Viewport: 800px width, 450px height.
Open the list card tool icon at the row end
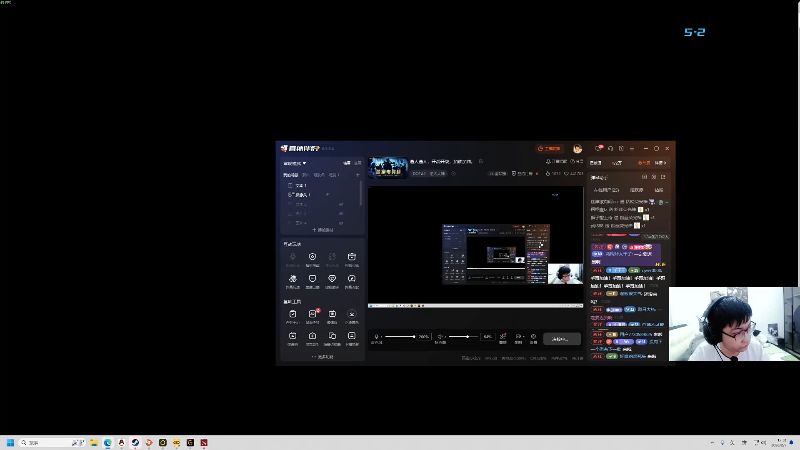[352, 336]
